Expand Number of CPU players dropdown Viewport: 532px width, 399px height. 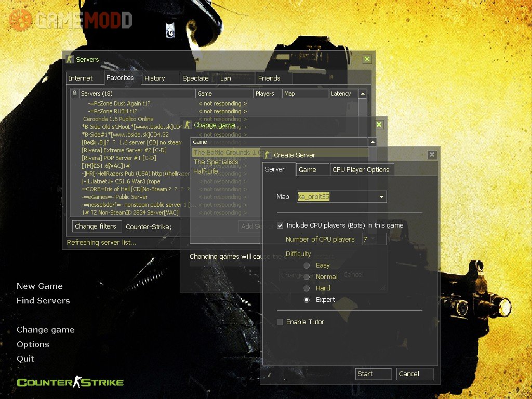click(x=373, y=240)
